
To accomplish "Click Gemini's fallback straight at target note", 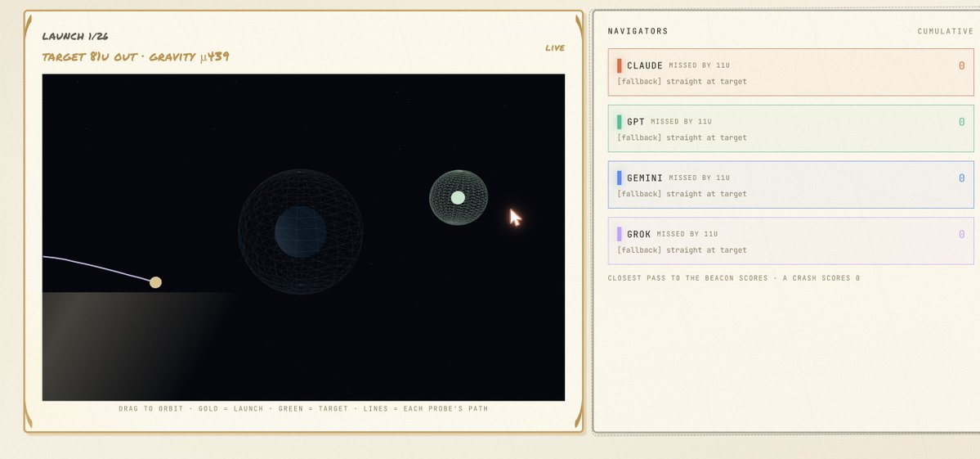I will [682, 194].
